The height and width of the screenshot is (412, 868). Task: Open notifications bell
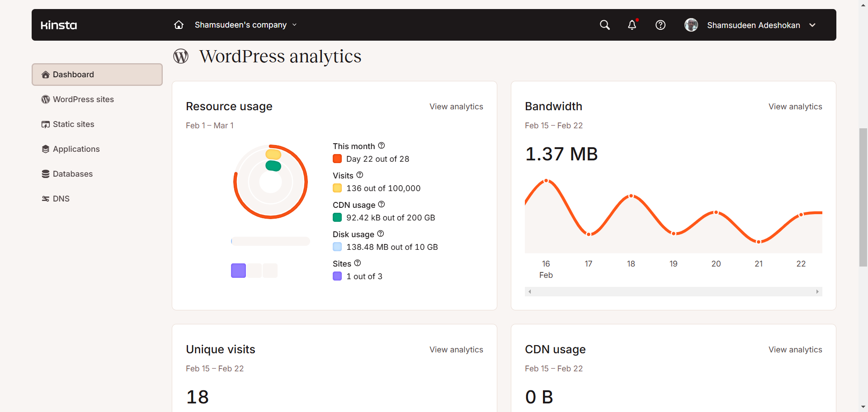(632, 25)
